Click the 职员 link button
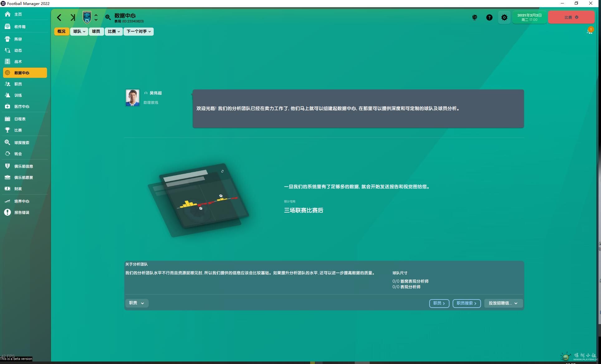This screenshot has height=364, width=601. [x=439, y=303]
